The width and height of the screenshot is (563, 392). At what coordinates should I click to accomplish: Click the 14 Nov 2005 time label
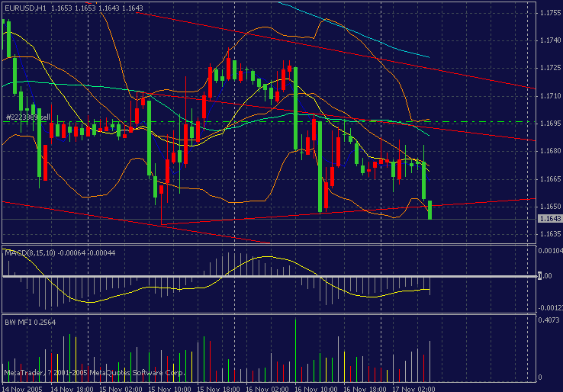click(x=22, y=389)
